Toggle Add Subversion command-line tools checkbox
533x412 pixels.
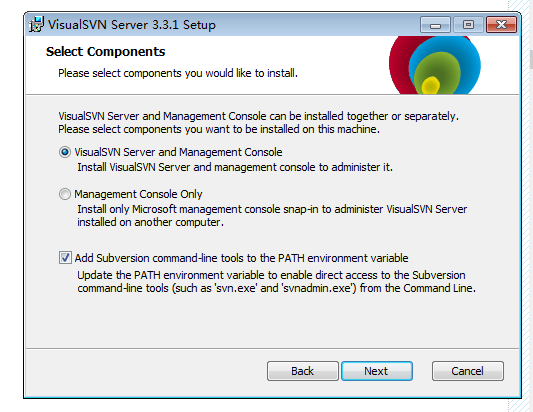coord(65,258)
